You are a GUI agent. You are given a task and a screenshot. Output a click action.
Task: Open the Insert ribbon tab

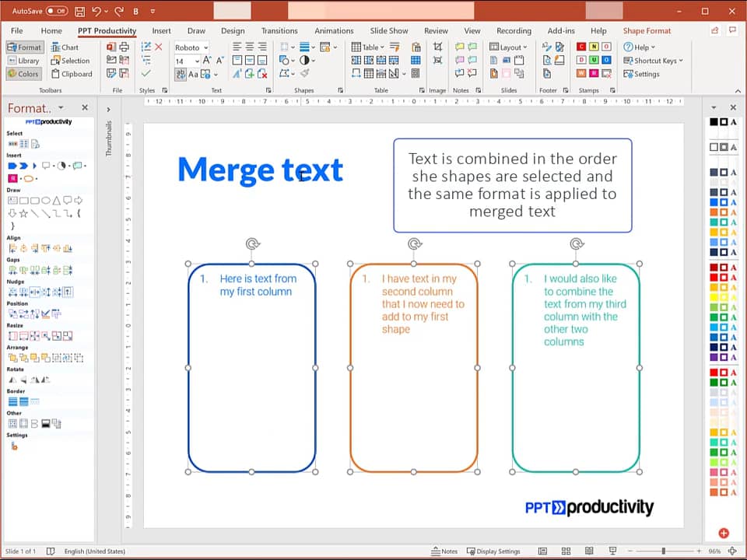pos(161,31)
